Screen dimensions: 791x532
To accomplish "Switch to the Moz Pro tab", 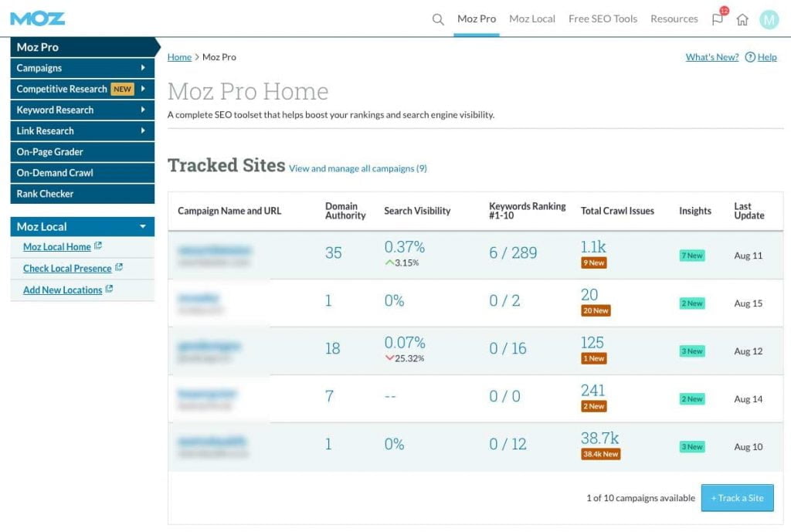I will pyautogui.click(x=476, y=19).
